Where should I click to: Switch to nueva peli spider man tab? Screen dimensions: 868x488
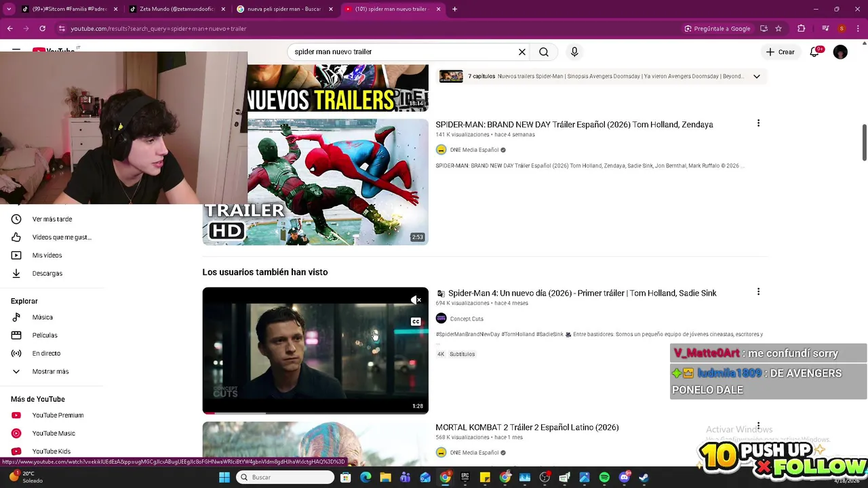point(283,9)
